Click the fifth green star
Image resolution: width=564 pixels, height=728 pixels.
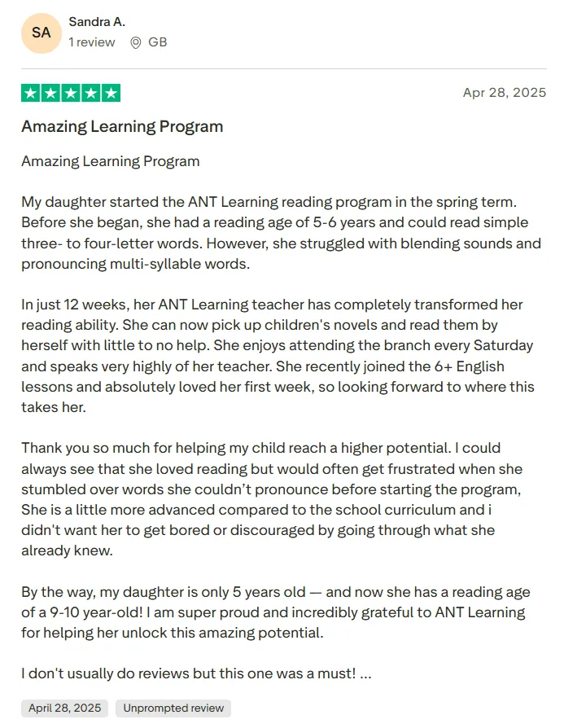point(111,93)
